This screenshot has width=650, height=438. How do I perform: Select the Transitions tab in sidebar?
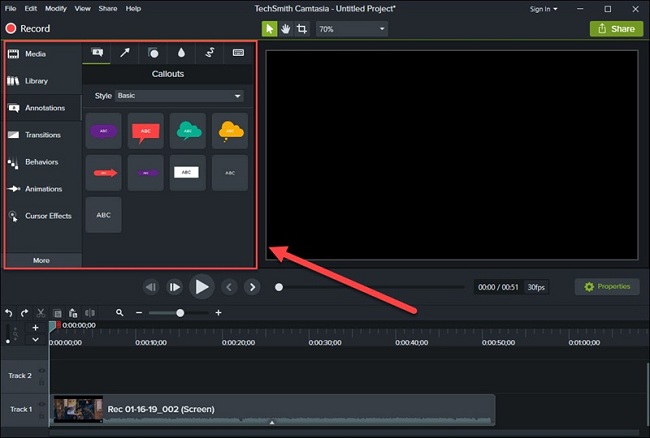(42, 135)
